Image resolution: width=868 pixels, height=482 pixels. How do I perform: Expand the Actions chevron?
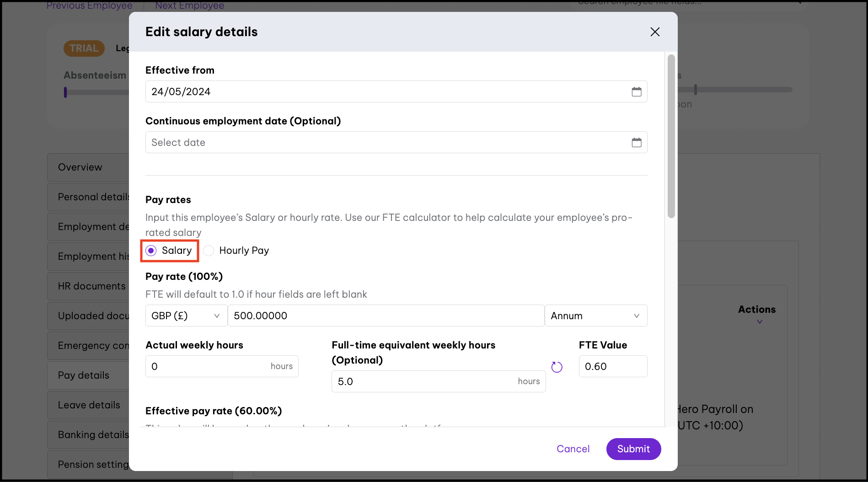pos(759,322)
